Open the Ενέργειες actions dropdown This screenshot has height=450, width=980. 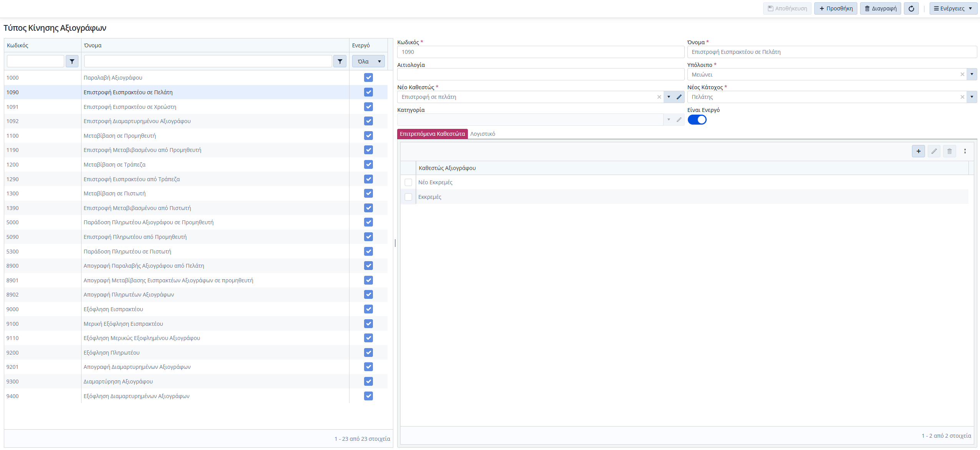(953, 8)
